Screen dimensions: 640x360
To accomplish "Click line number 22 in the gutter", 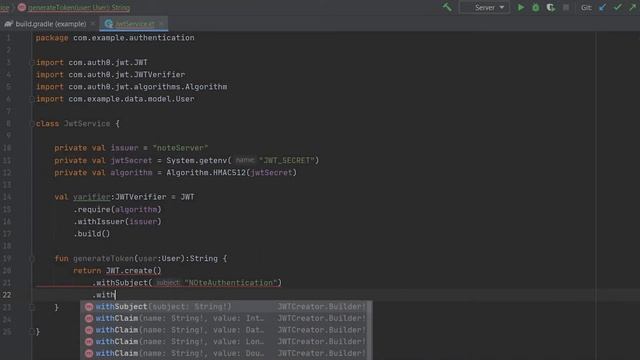I will pyautogui.click(x=7, y=295).
